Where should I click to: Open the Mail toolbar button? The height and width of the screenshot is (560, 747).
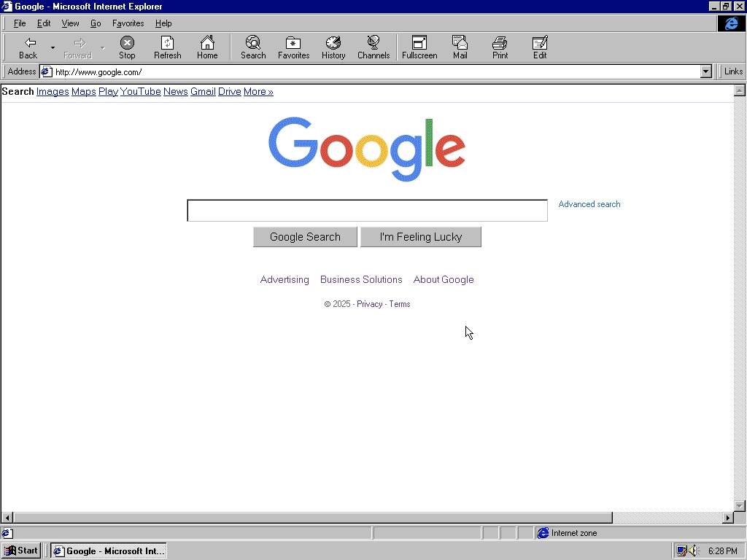coord(460,47)
